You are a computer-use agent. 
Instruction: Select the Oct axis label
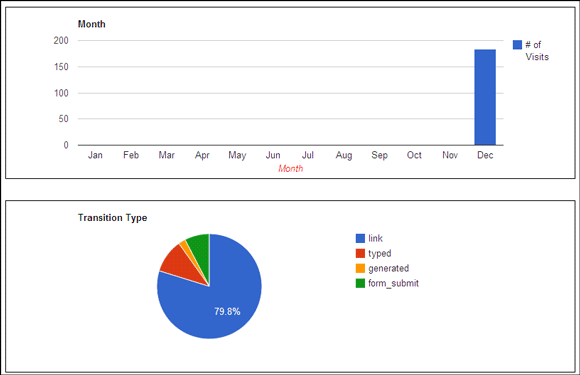pyautogui.click(x=414, y=155)
